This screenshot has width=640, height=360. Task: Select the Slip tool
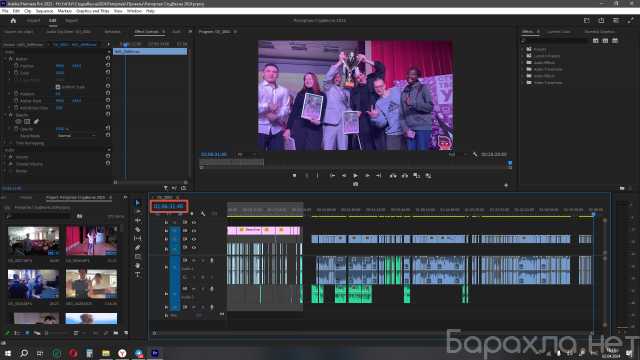[138, 238]
